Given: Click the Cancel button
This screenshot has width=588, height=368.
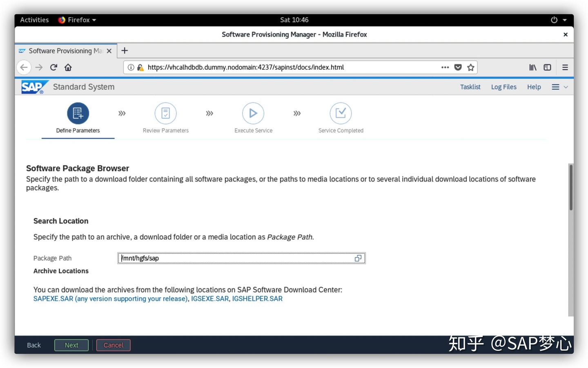Looking at the screenshot, I should tap(114, 345).
